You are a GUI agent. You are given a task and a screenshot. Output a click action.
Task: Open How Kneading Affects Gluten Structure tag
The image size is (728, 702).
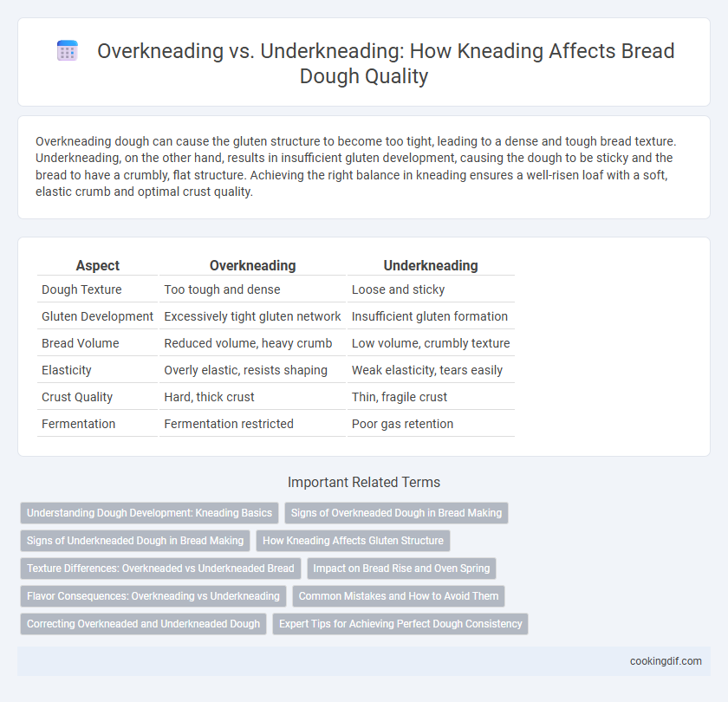353,541
